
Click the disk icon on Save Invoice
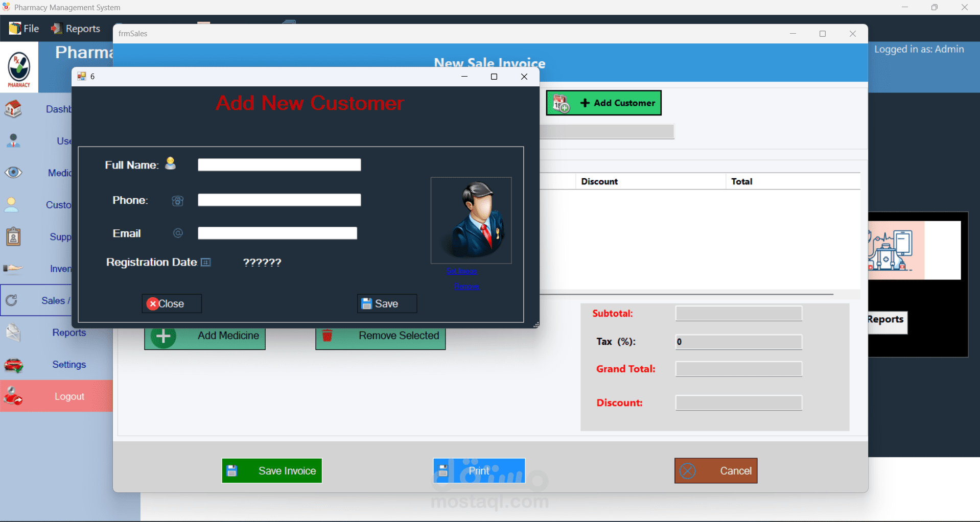(x=232, y=471)
